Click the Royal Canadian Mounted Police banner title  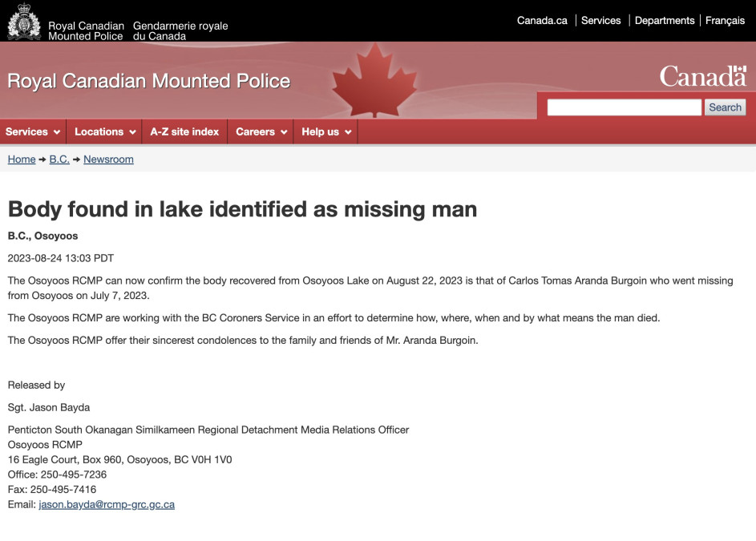[x=149, y=81]
